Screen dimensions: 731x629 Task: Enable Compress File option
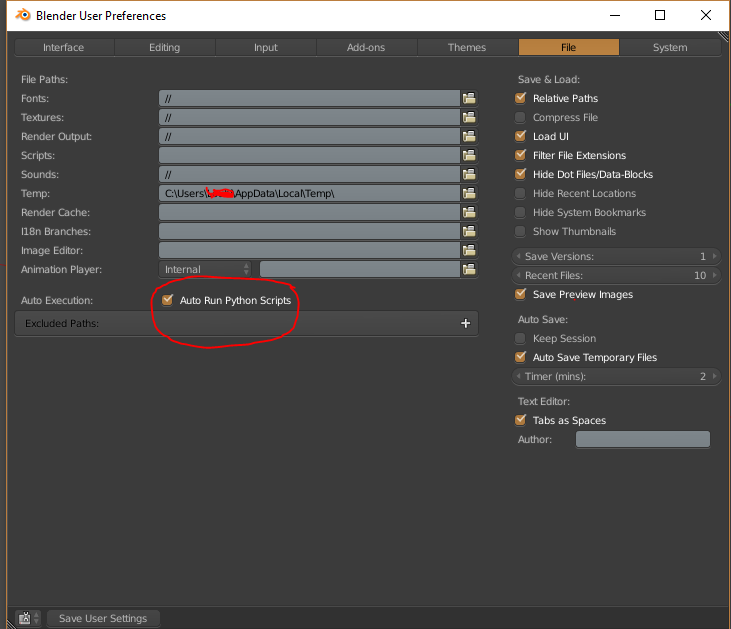tap(520, 117)
